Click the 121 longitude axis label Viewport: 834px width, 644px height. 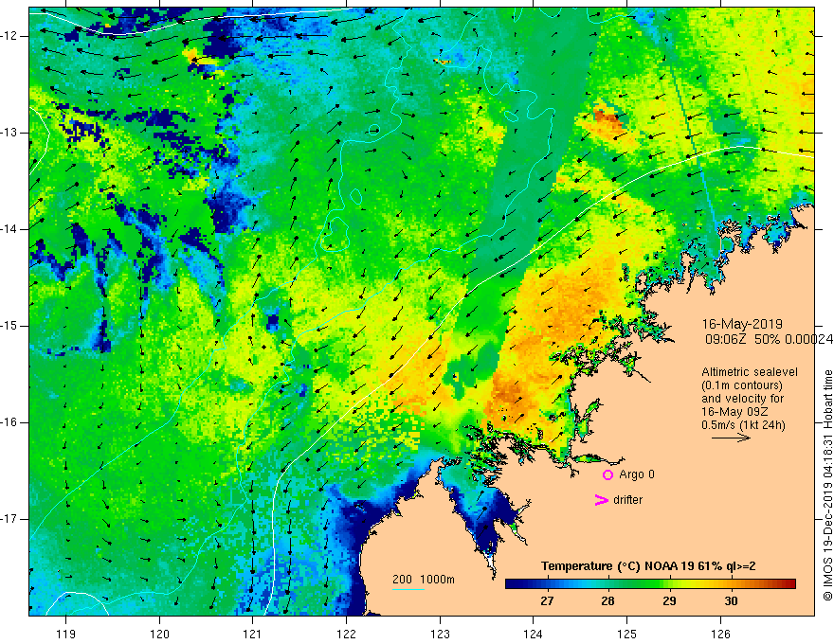click(253, 634)
